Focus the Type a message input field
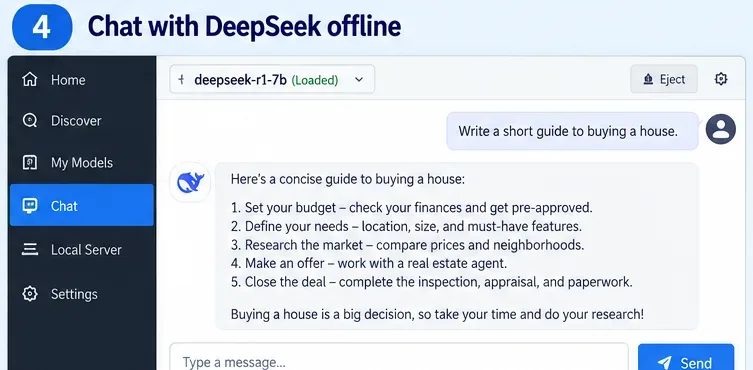753x370 pixels. click(399, 357)
